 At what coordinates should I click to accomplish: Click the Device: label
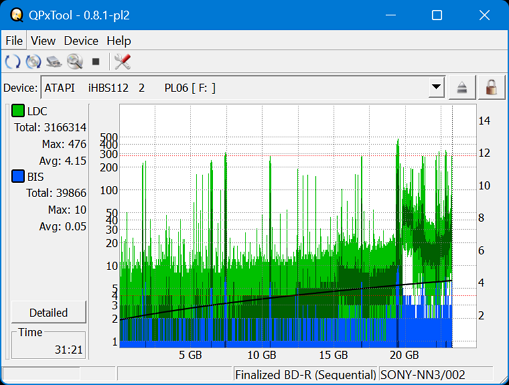[21, 88]
